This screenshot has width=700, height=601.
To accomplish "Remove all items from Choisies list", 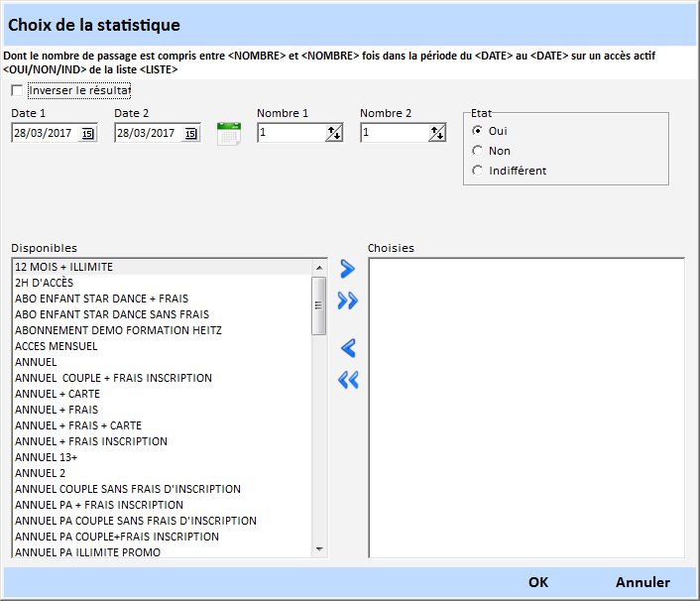I will 347,380.
